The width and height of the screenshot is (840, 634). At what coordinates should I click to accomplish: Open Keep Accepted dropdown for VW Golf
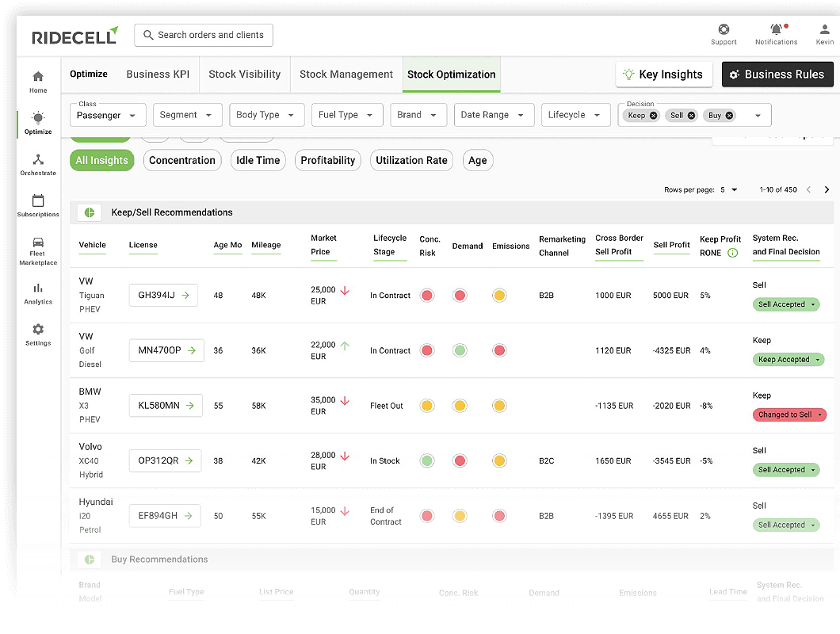point(788,360)
